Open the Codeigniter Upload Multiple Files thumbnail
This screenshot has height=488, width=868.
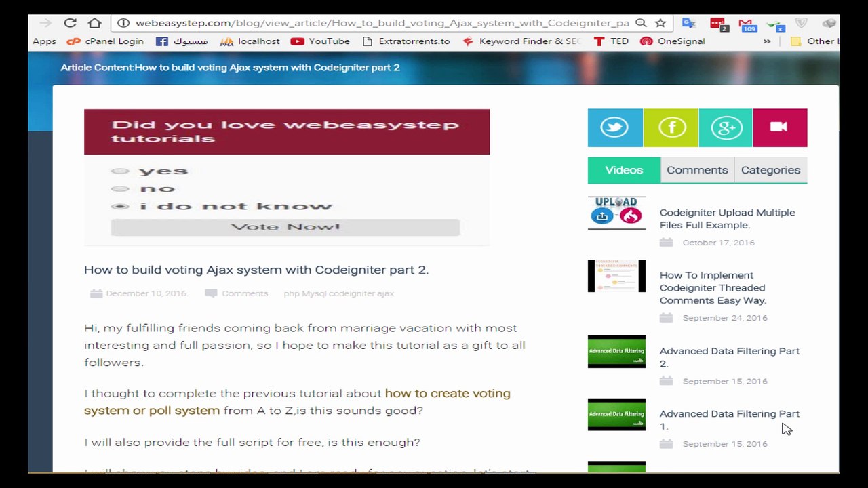pos(616,213)
